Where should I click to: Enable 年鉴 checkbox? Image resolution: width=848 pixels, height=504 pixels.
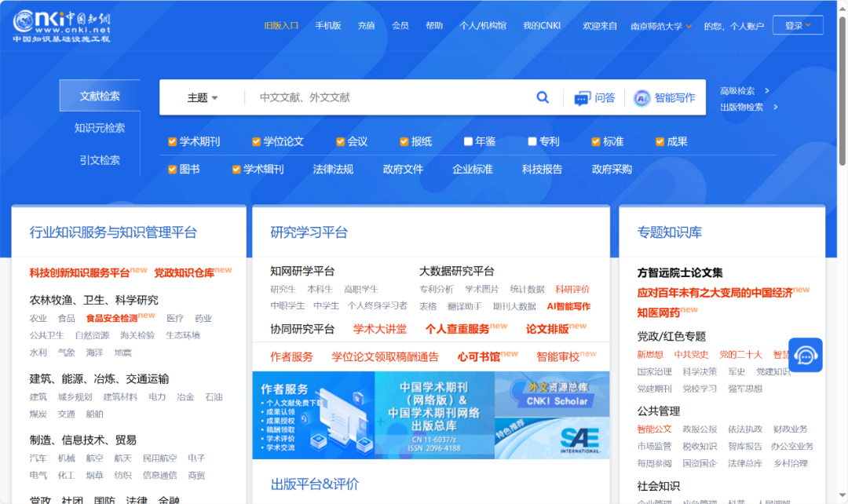pyautogui.click(x=468, y=141)
